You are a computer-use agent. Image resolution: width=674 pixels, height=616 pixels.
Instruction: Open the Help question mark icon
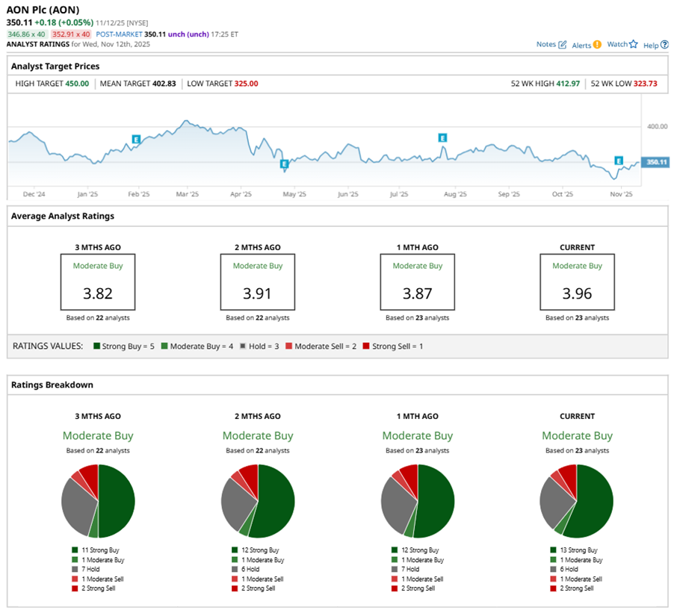tap(664, 45)
